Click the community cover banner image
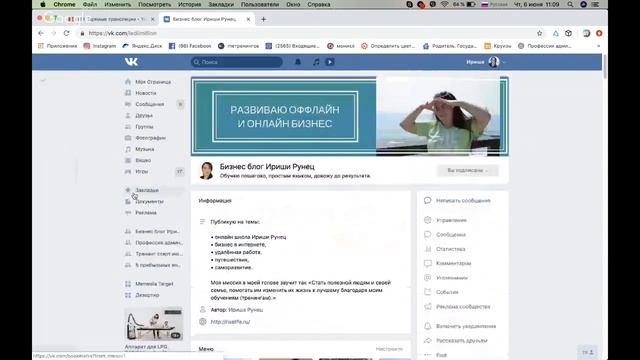640x360 pixels. tap(349, 116)
